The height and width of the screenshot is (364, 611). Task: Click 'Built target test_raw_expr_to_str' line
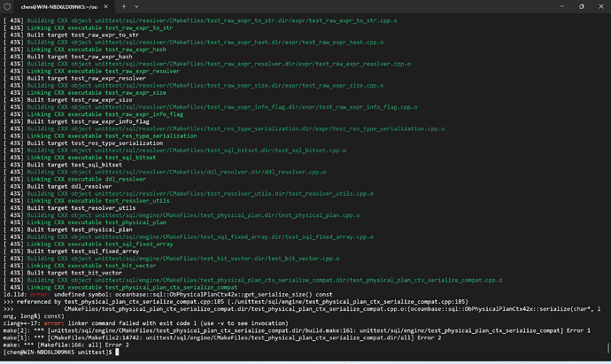[71, 35]
